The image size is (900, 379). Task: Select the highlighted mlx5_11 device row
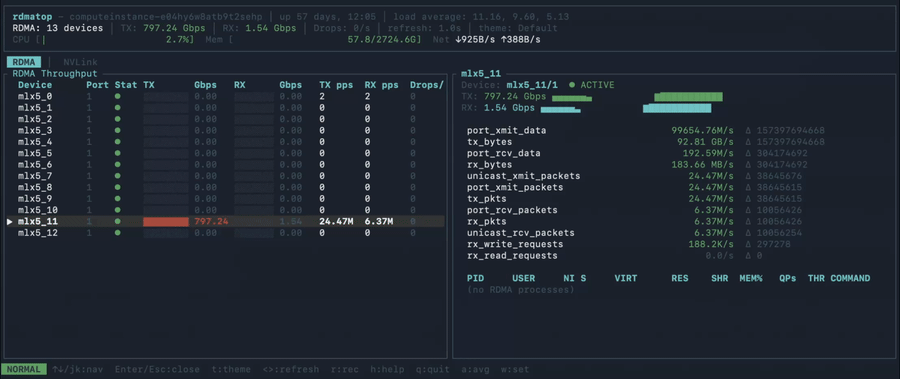pos(226,222)
